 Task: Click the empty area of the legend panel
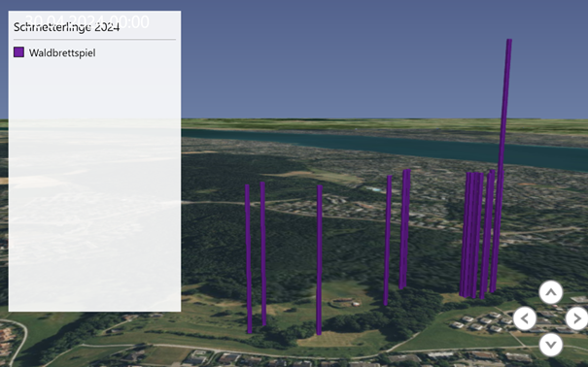pyautogui.click(x=94, y=187)
